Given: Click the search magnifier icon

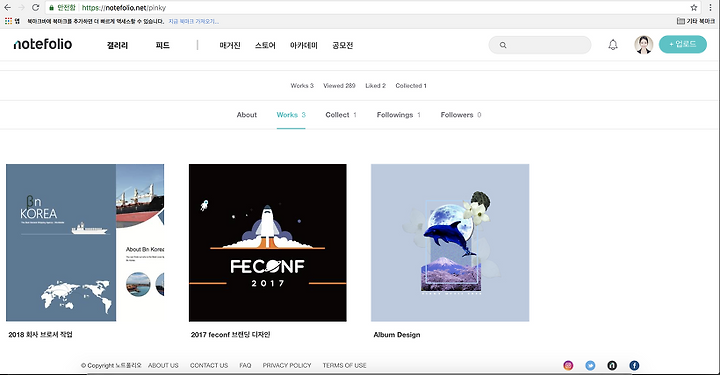Looking at the screenshot, I should coord(503,45).
